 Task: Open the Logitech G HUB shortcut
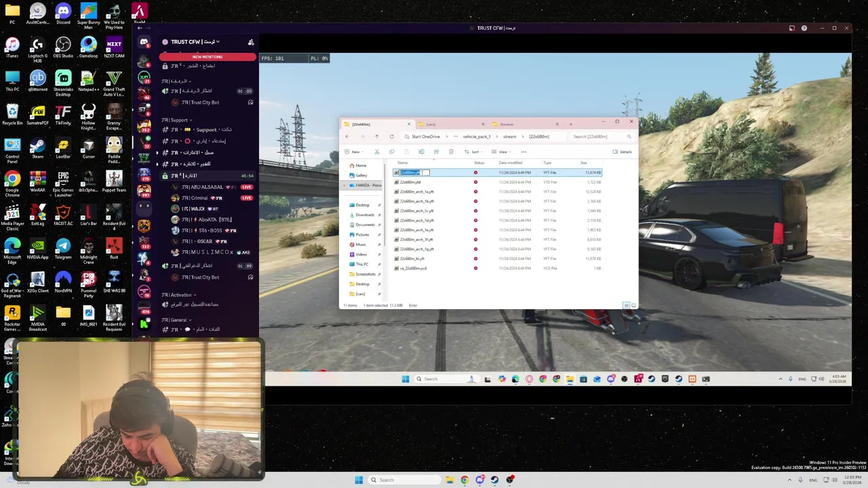37,49
